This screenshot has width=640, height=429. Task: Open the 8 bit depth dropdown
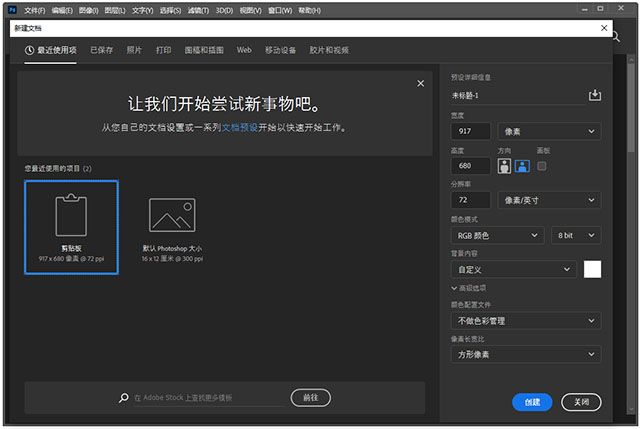(576, 235)
